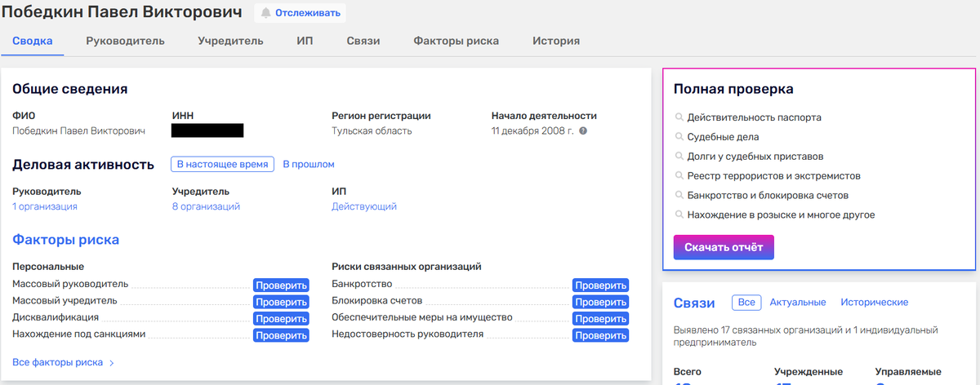980x385 pixels.
Task: Switch to the Учредитель tab
Action: [x=230, y=41]
